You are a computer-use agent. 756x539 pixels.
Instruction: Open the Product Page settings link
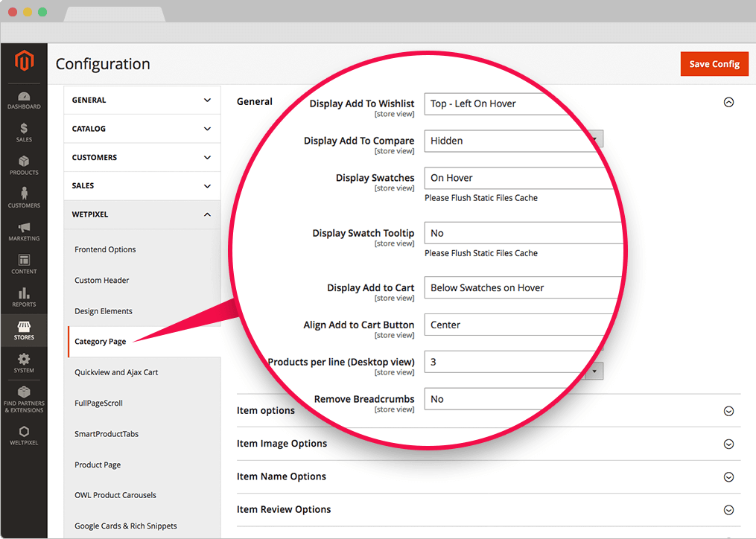(x=98, y=465)
